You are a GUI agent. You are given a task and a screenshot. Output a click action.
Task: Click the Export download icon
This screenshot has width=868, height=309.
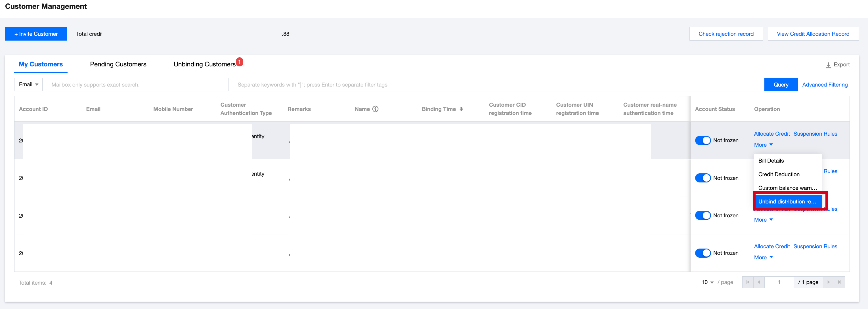click(828, 65)
